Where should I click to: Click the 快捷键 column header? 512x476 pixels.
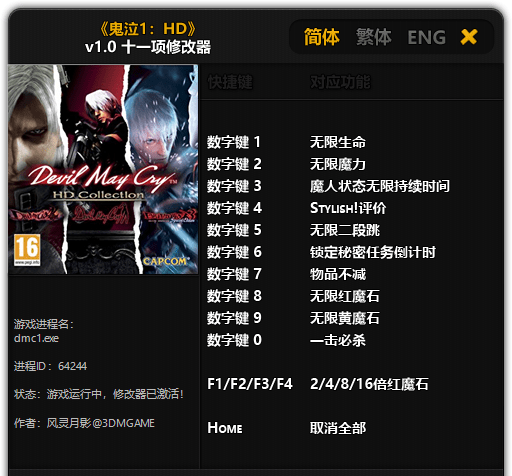(x=230, y=82)
